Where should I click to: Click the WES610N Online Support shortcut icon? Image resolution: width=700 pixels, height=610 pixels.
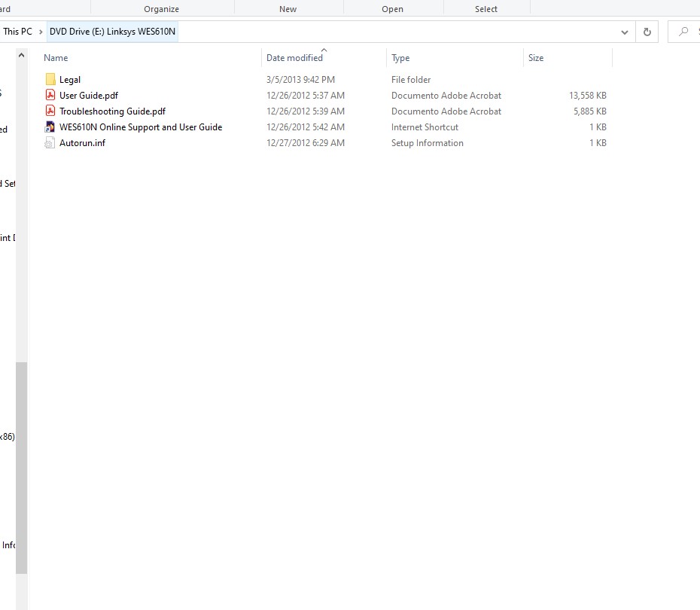click(x=50, y=127)
